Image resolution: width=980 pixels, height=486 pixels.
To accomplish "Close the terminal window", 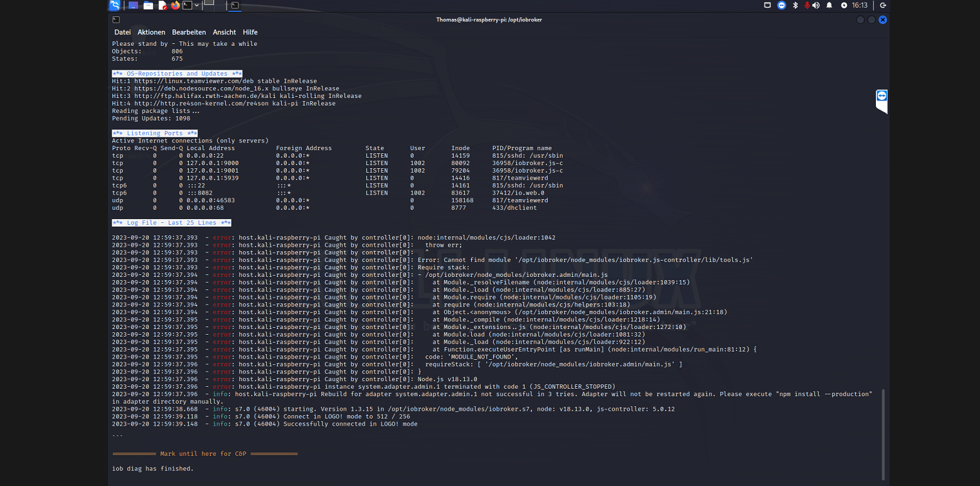I will coord(883,19).
